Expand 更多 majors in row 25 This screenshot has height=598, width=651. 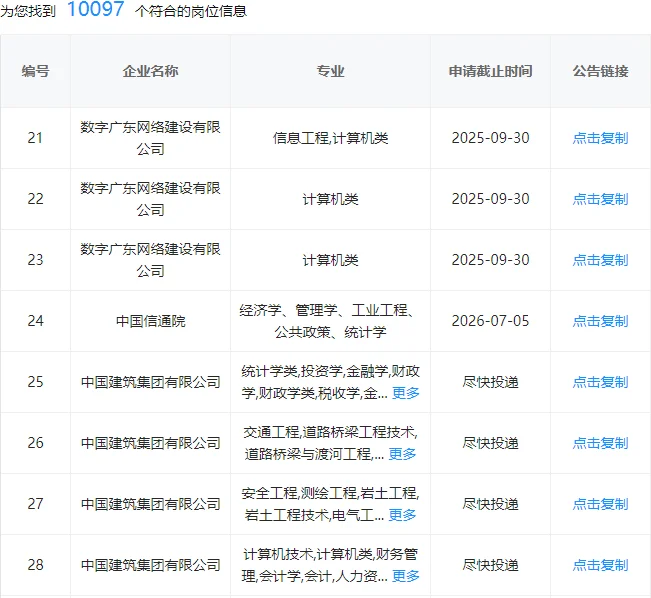pos(406,393)
